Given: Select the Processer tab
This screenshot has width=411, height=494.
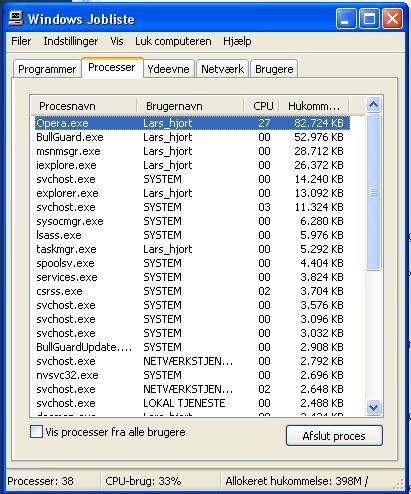Looking at the screenshot, I should (112, 67).
